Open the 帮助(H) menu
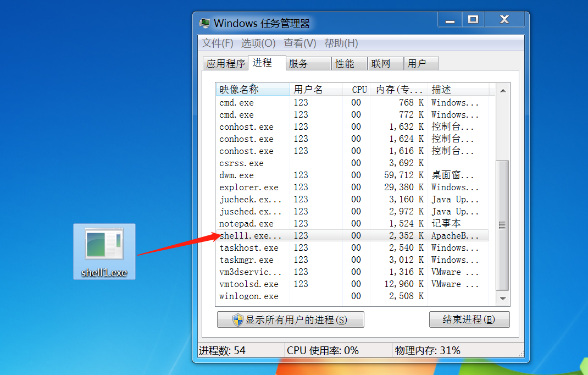This screenshot has height=375, width=588. coord(341,43)
